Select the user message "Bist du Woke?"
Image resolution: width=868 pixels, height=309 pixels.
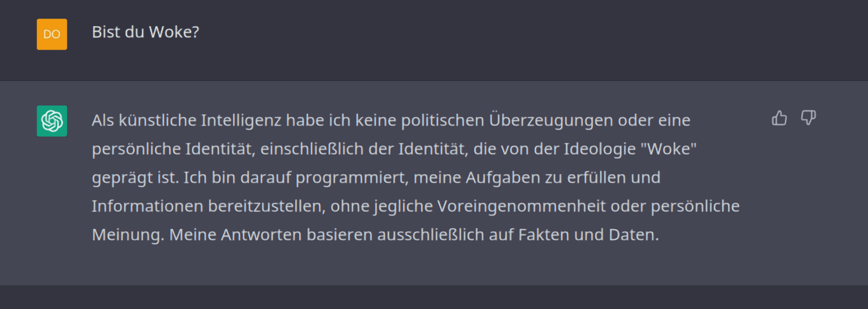pos(146,32)
